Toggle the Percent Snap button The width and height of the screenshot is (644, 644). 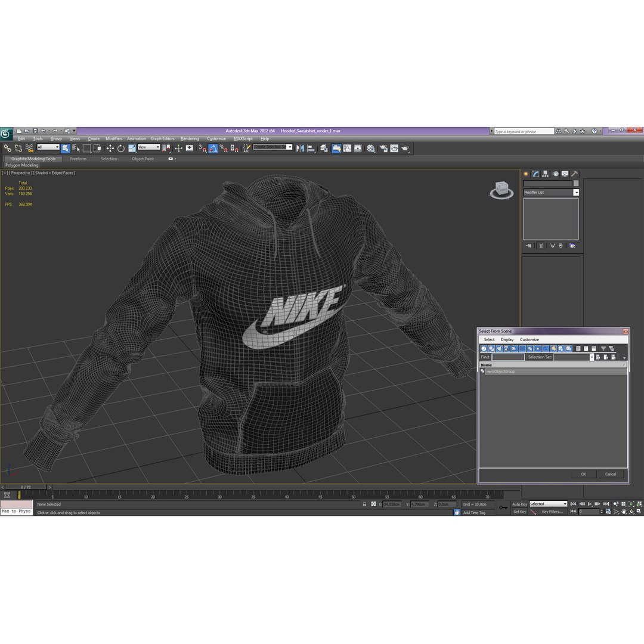pyautogui.click(x=224, y=148)
